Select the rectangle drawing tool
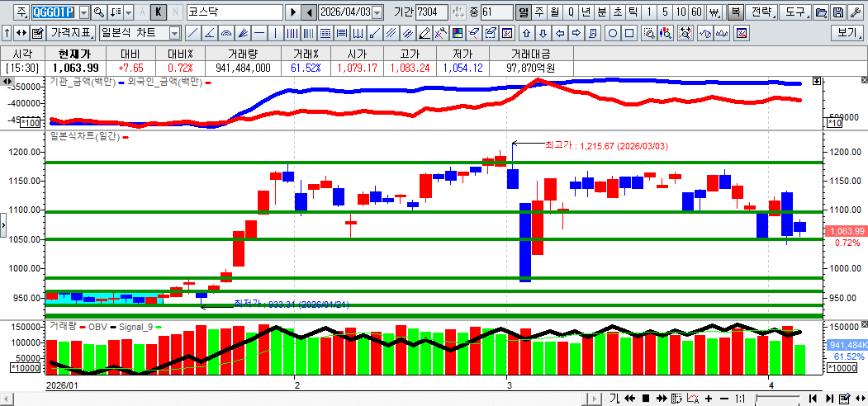 coord(630,34)
